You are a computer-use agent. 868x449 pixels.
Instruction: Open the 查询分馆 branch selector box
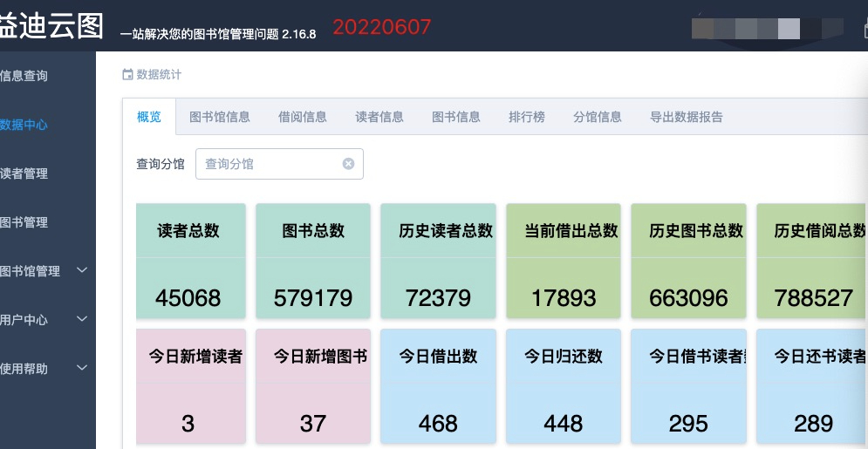coord(269,164)
